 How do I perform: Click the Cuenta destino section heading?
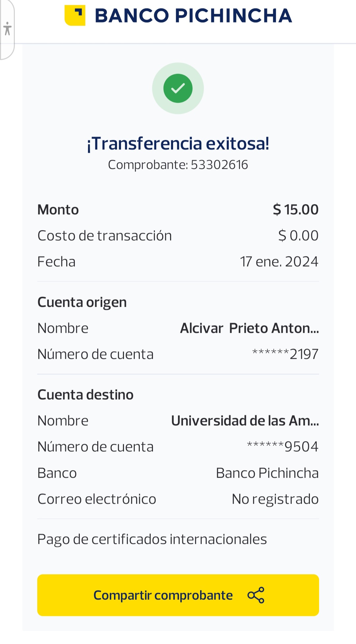pos(85,395)
